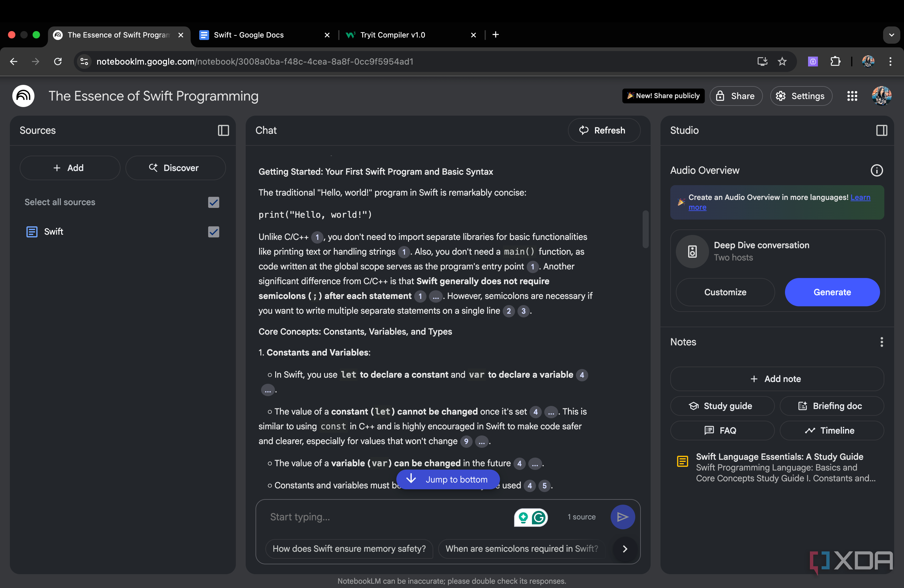904x588 pixels.
Task: Toggle the bookmark star for this page
Action: [783, 61]
